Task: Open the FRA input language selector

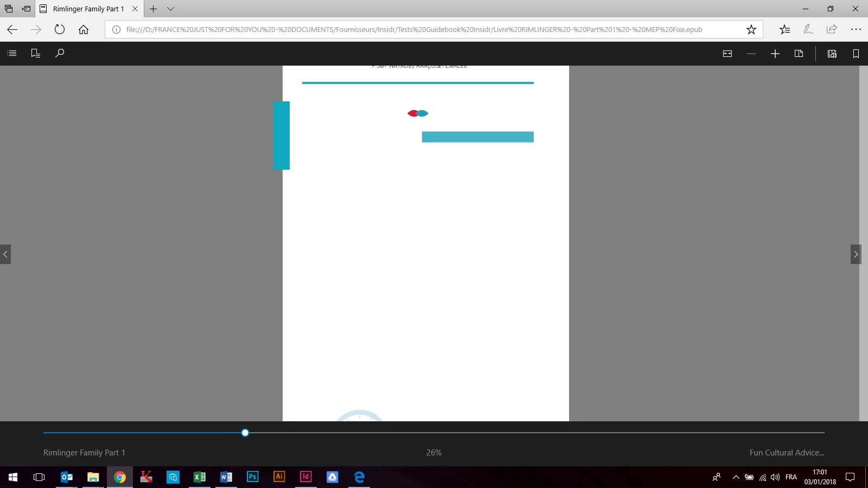Action: coord(791,477)
